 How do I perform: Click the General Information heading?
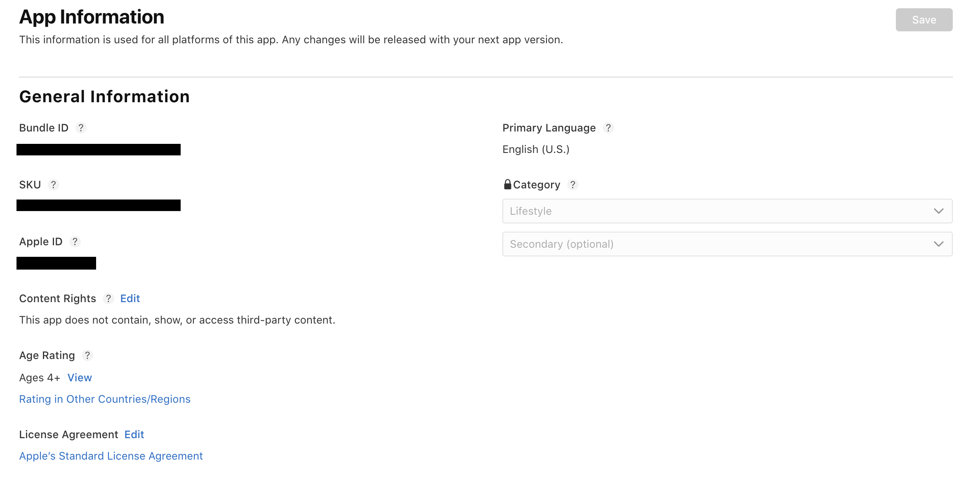(x=104, y=97)
